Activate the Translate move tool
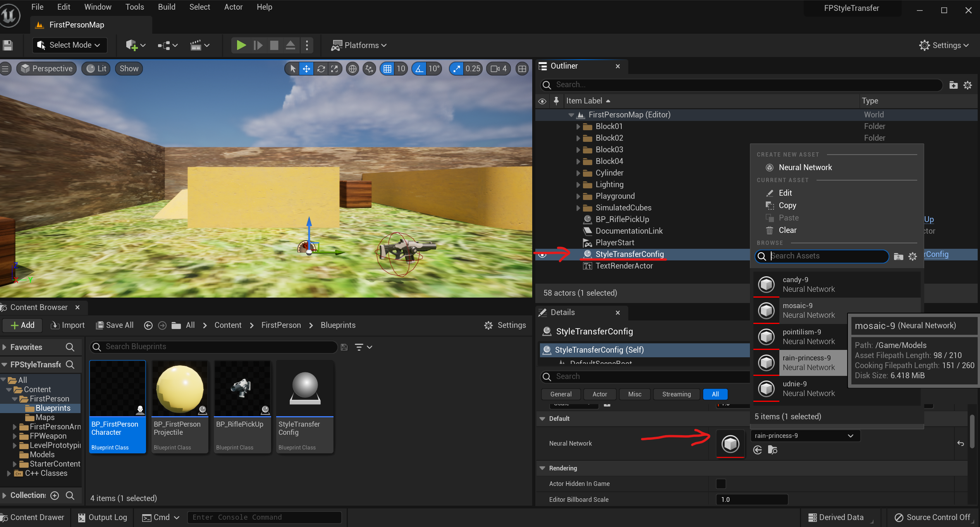This screenshot has height=527, width=980. [x=306, y=69]
